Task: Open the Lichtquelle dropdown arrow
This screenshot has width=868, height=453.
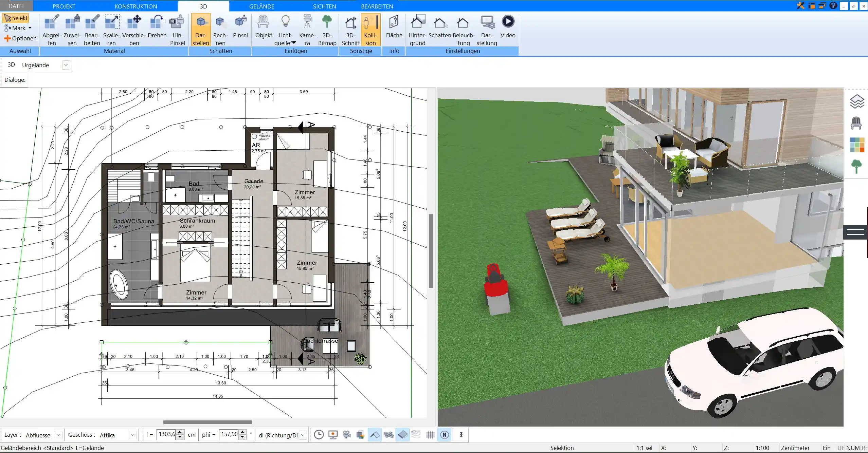Action: (x=294, y=43)
